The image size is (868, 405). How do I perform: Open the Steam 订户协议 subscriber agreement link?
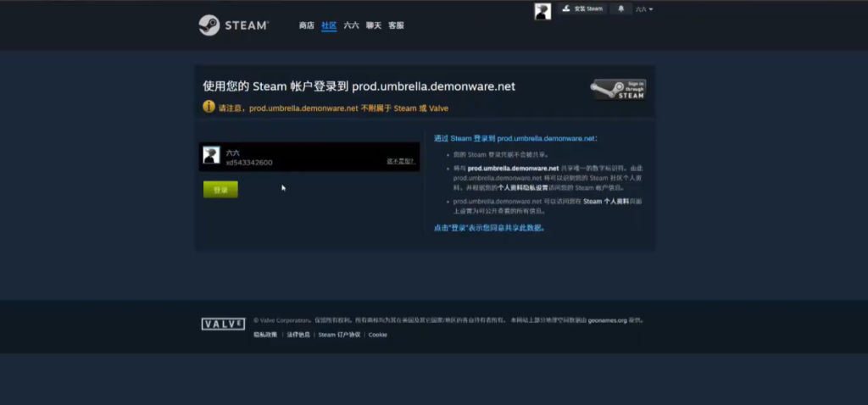pyautogui.click(x=339, y=335)
